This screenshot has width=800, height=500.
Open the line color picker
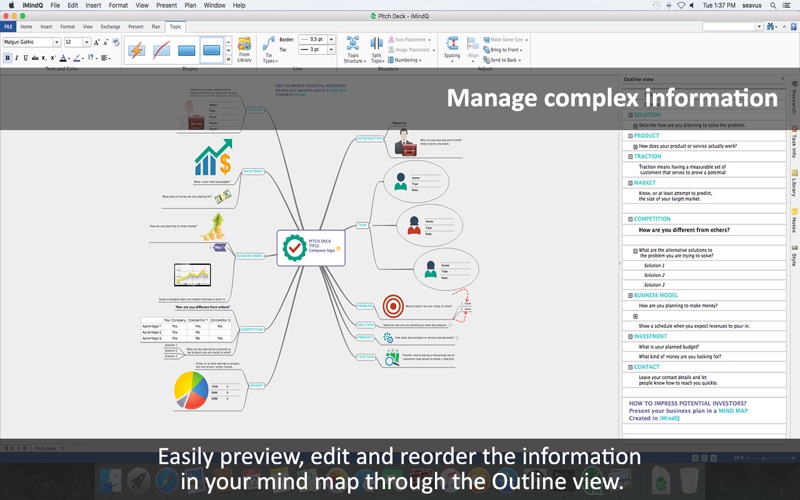pos(77,58)
